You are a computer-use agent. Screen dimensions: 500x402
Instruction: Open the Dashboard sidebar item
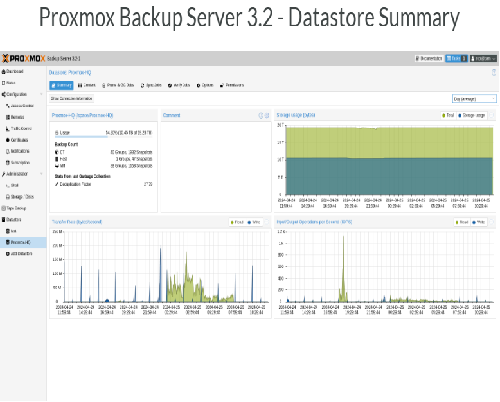click(13, 71)
